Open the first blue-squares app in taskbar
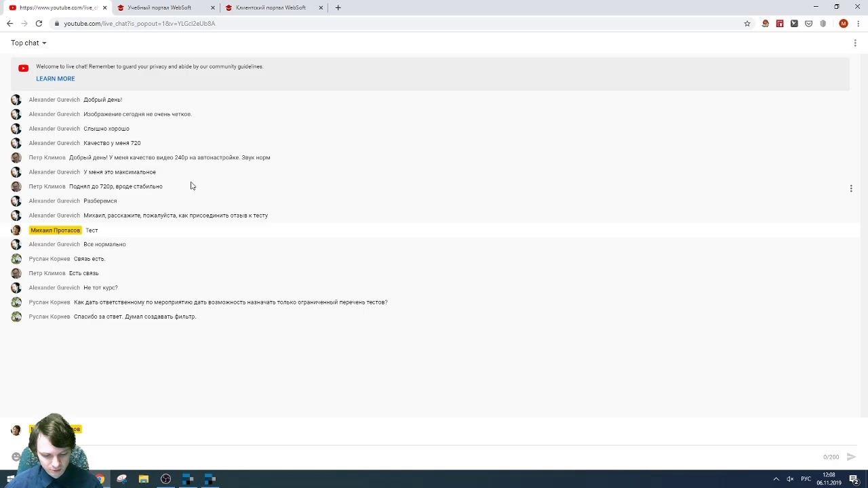868x488 pixels. point(188,479)
